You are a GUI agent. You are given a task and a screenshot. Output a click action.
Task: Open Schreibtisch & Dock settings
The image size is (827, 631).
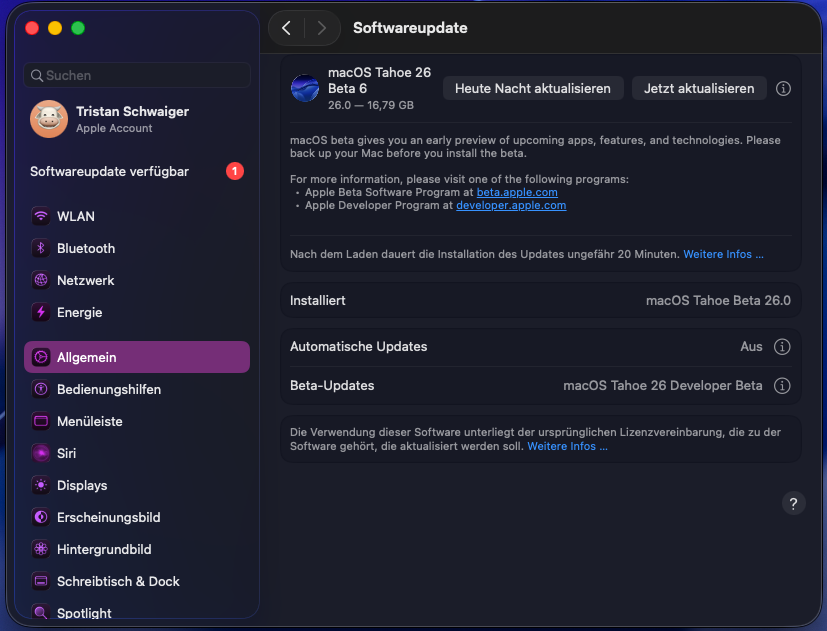click(118, 581)
